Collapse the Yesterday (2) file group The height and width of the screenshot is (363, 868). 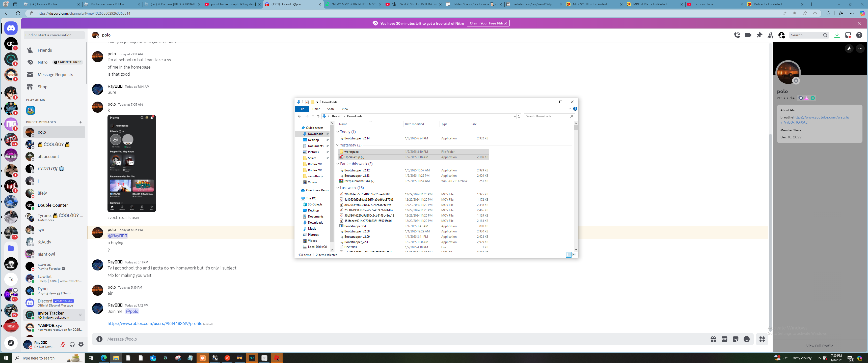pyautogui.click(x=338, y=145)
